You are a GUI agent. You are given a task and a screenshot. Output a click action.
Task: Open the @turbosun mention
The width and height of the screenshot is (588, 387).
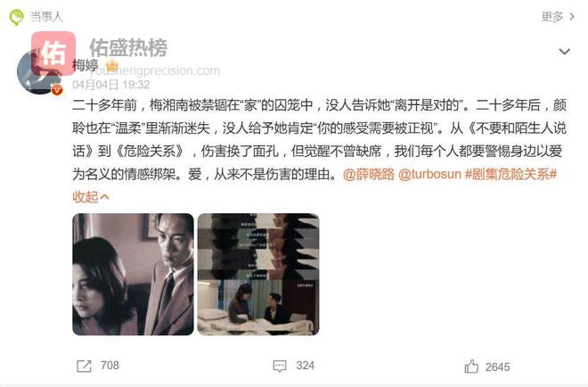pyautogui.click(x=429, y=174)
